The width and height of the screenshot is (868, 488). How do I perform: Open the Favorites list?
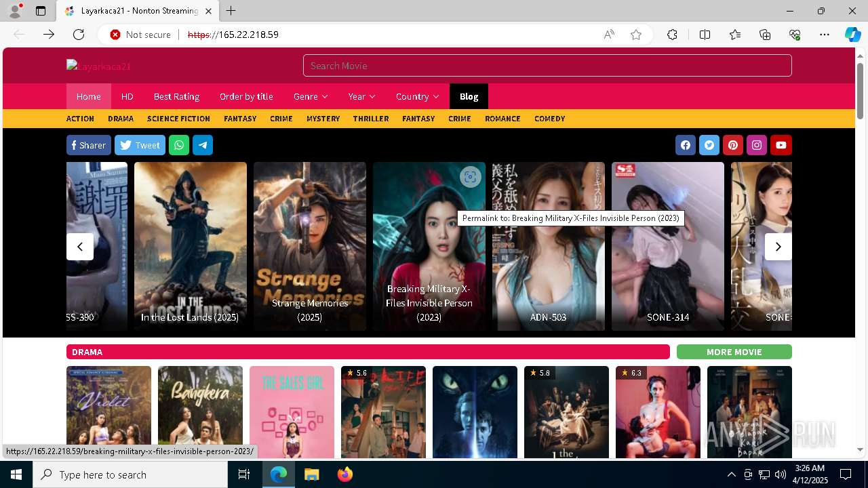tap(735, 35)
